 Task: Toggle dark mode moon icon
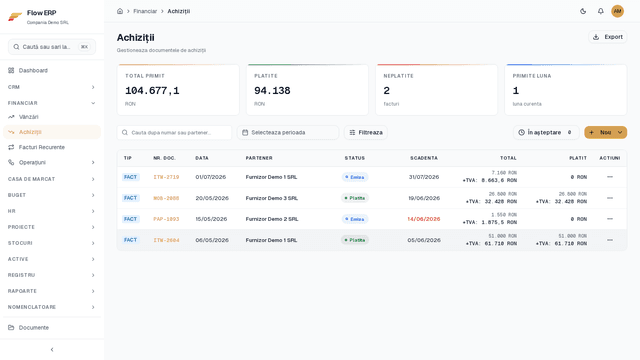tap(583, 11)
